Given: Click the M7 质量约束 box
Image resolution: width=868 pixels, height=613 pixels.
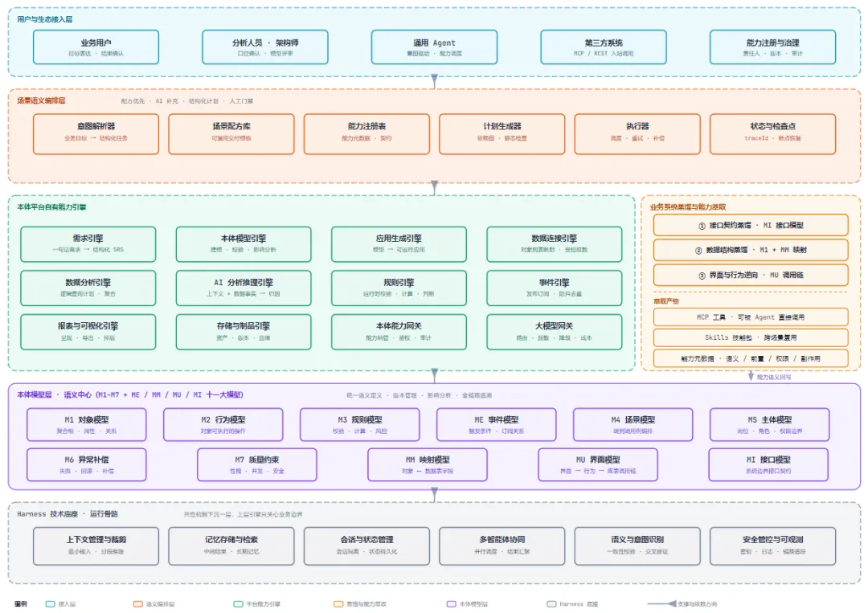Looking at the screenshot, I should (257, 464).
